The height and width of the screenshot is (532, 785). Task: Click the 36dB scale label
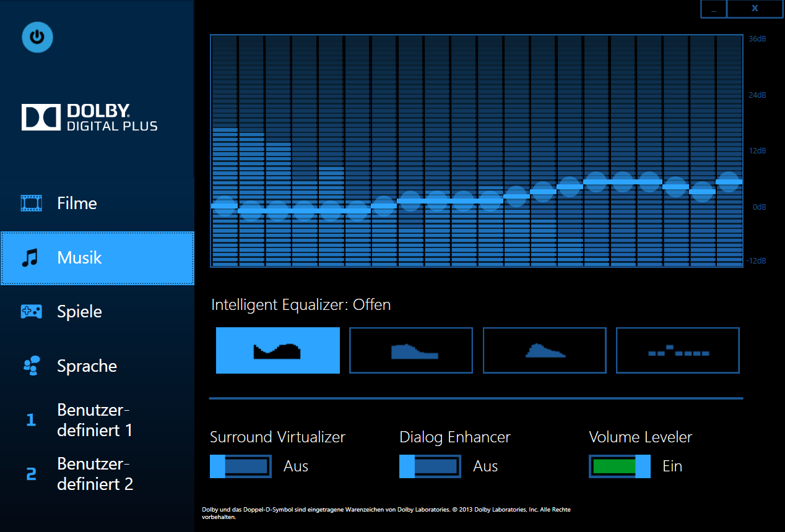757,39
